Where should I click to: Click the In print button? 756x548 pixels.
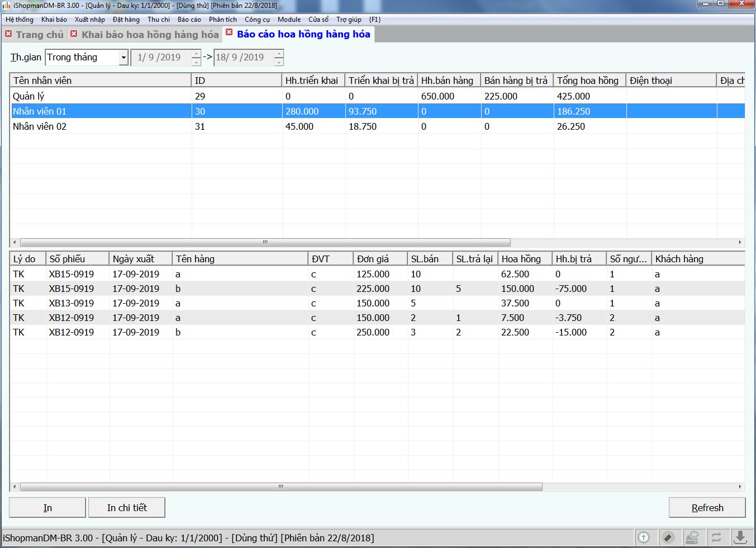pos(47,508)
